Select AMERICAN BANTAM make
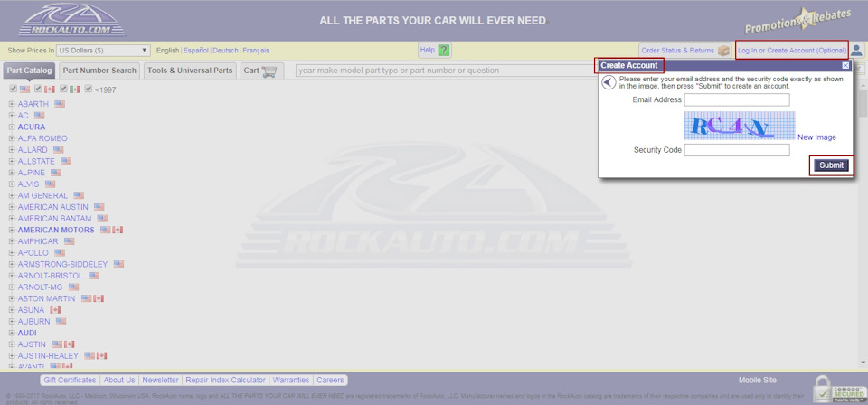Image resolution: width=868 pixels, height=405 pixels. pyautogui.click(x=55, y=219)
